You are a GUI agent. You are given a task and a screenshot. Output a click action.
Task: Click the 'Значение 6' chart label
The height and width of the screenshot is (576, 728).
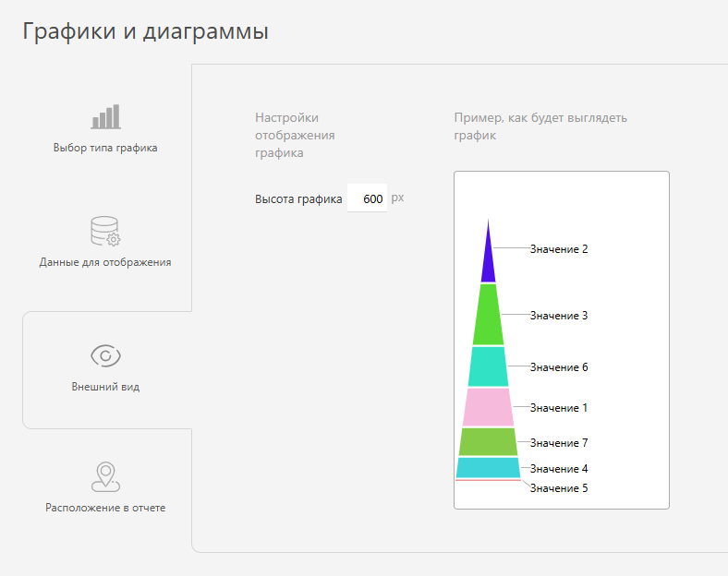tap(559, 367)
